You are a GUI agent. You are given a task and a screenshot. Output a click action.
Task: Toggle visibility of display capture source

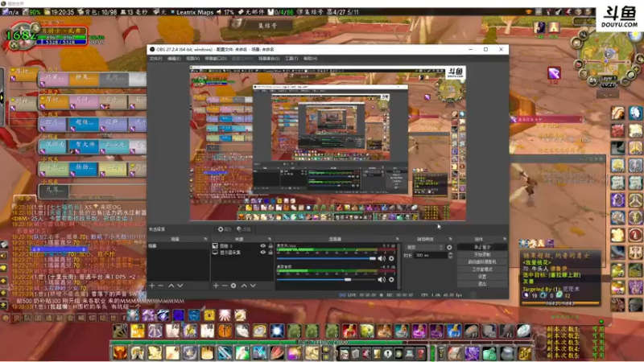tap(263, 253)
